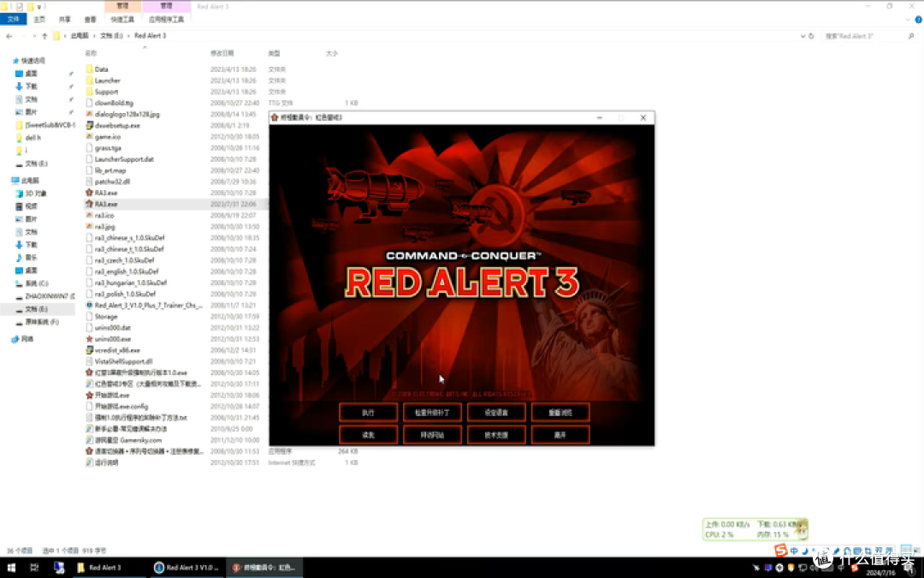
Task: Open the Windows Start menu
Action: [11, 568]
